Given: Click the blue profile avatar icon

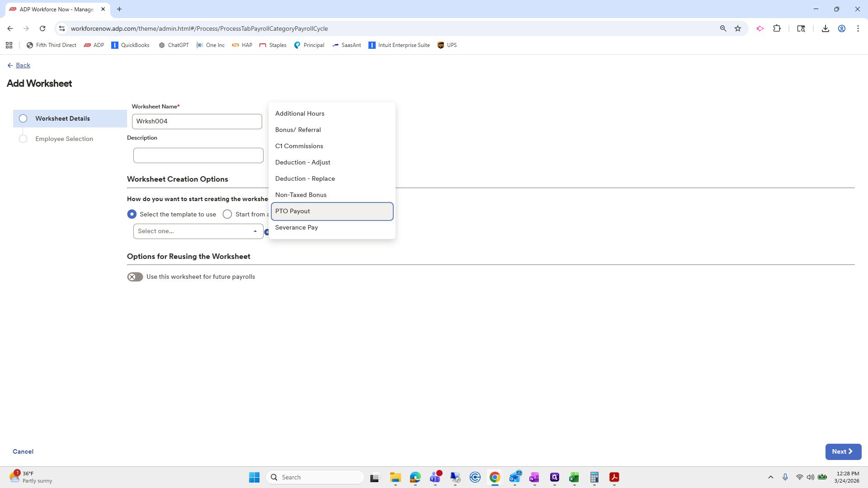Looking at the screenshot, I should click(842, 28).
